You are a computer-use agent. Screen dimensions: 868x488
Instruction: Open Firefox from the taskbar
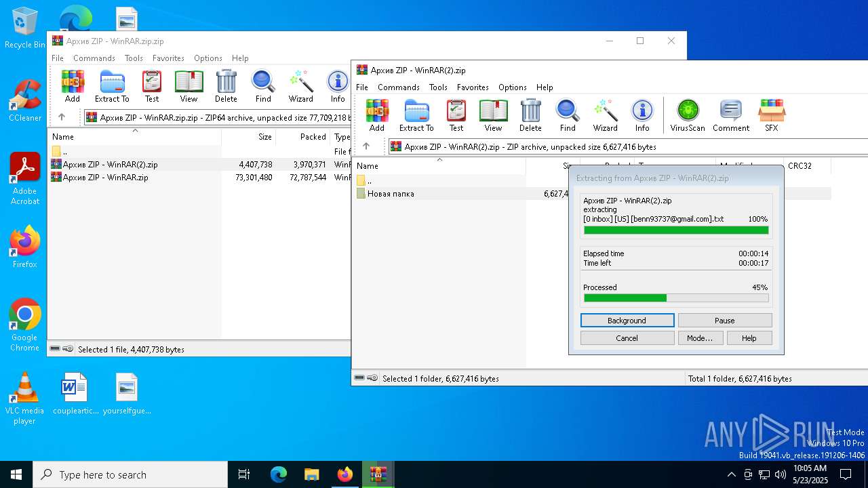345,474
